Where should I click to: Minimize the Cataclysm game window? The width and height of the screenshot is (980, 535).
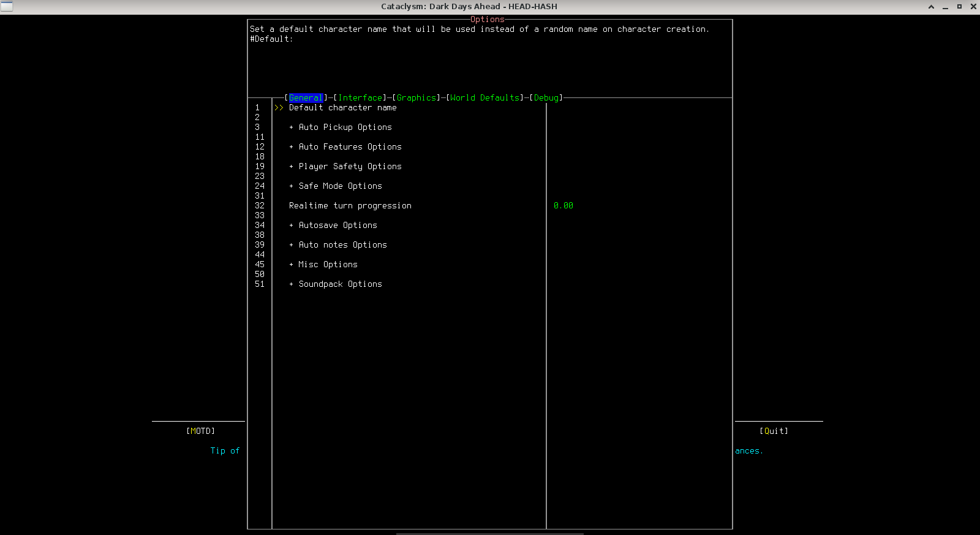[x=945, y=7]
